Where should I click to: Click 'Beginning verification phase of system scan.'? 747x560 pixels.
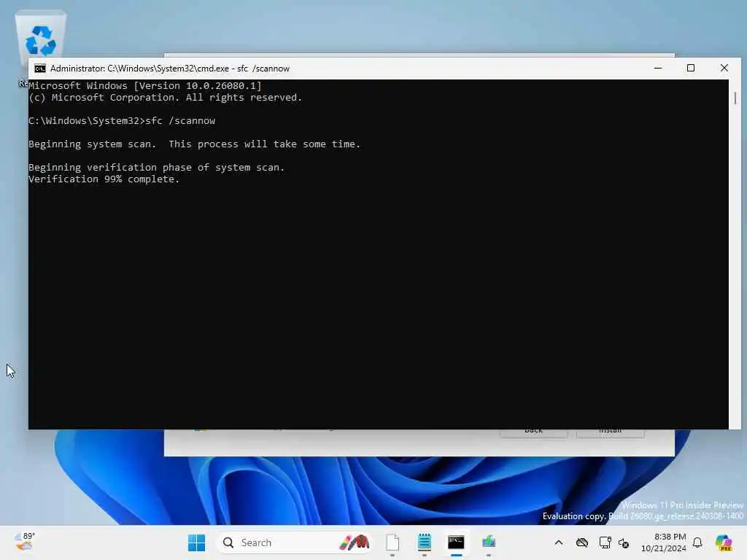156,168
